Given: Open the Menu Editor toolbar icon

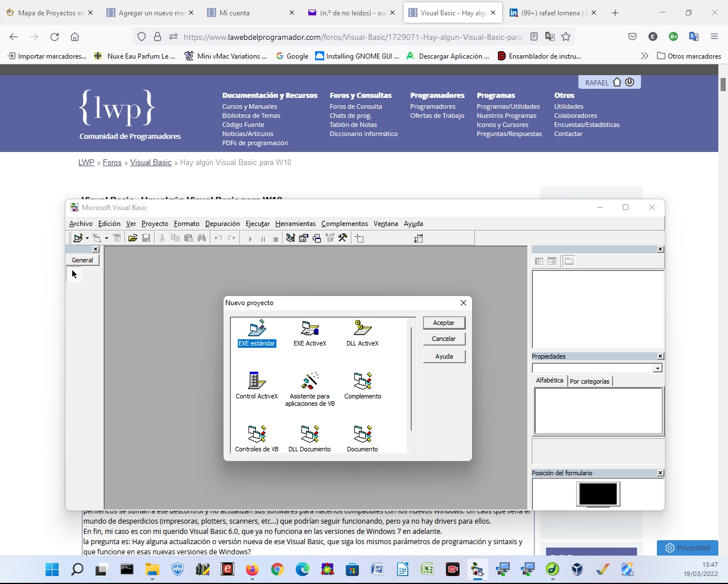Looking at the screenshot, I should (117, 238).
